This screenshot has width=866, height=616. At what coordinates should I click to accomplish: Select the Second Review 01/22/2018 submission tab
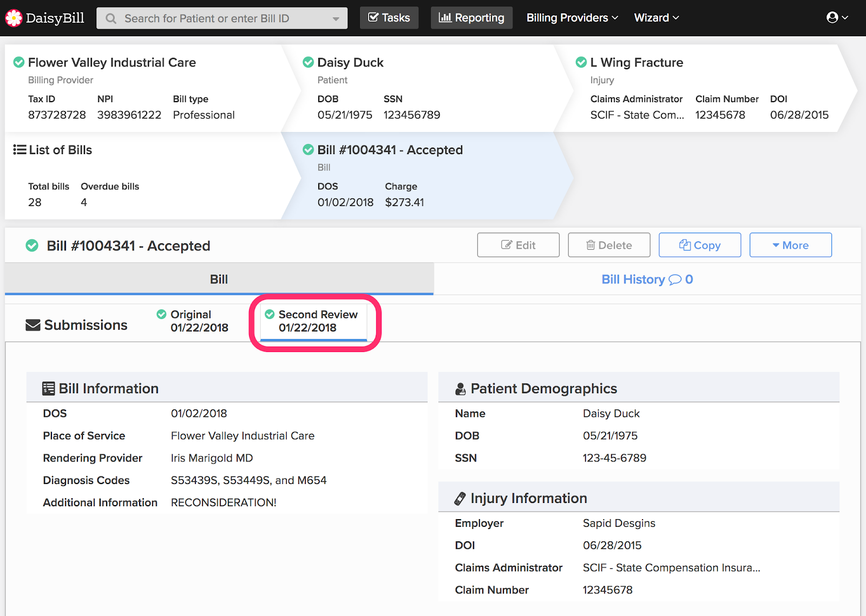click(x=314, y=321)
